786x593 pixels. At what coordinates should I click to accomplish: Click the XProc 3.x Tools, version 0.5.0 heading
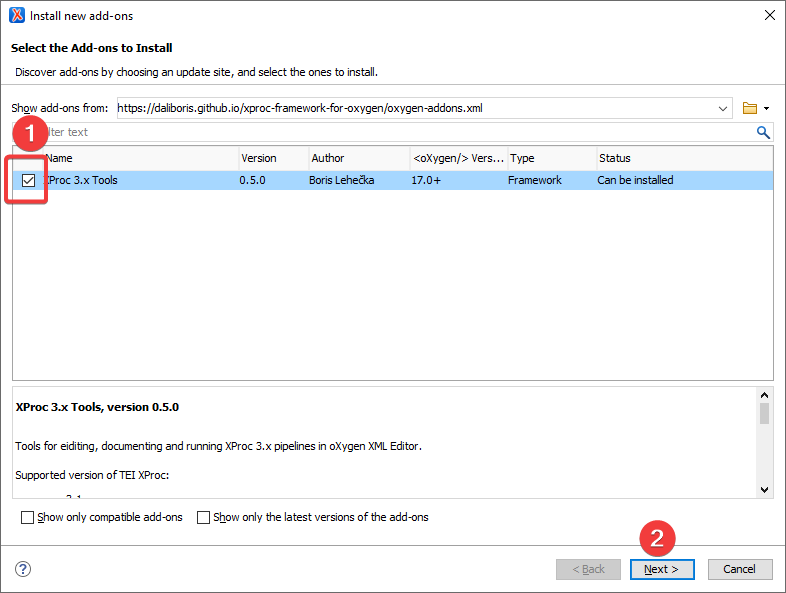(97, 407)
